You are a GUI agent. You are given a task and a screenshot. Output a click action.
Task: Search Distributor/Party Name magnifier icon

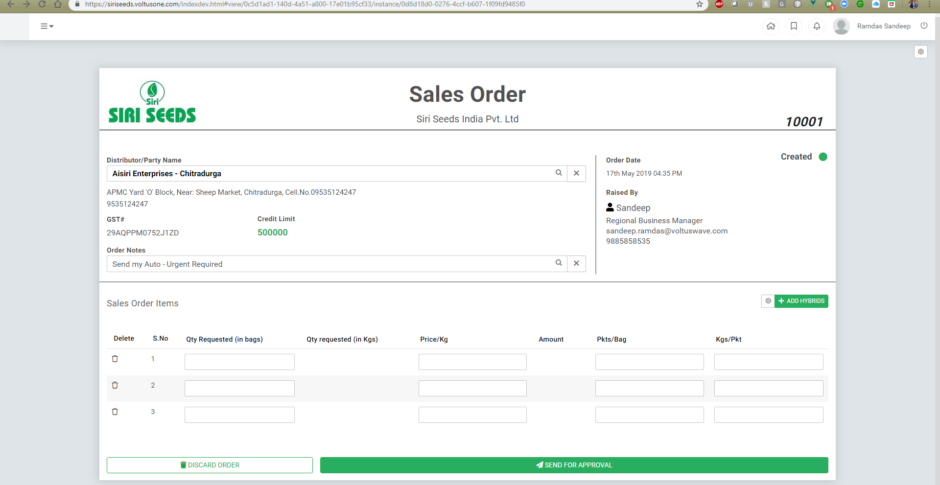559,173
